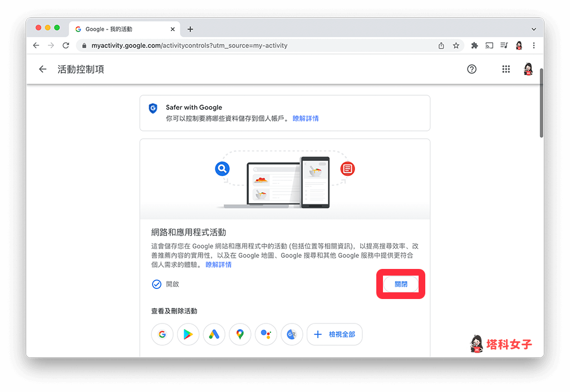Click the Cast icon in toolbar
The height and width of the screenshot is (392, 570).
(x=489, y=46)
